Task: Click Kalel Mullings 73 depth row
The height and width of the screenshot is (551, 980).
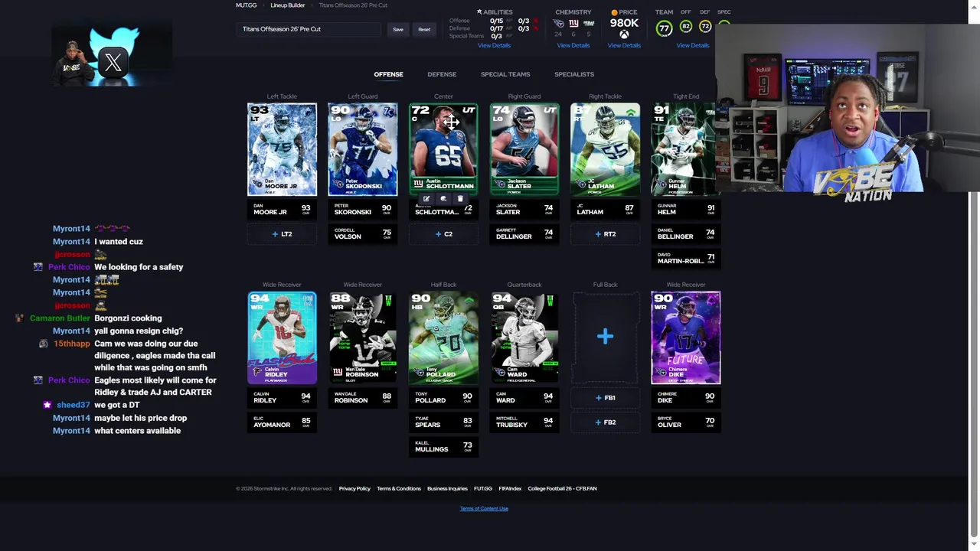Action: tap(443, 447)
